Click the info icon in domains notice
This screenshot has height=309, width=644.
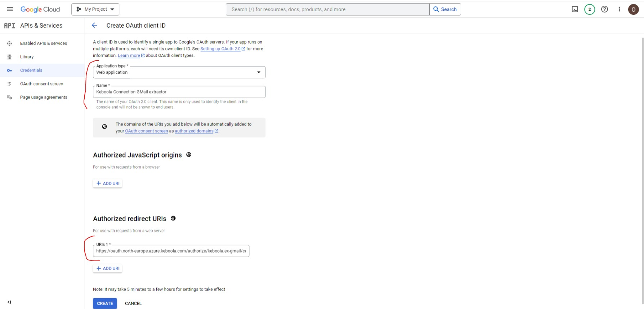(x=104, y=127)
